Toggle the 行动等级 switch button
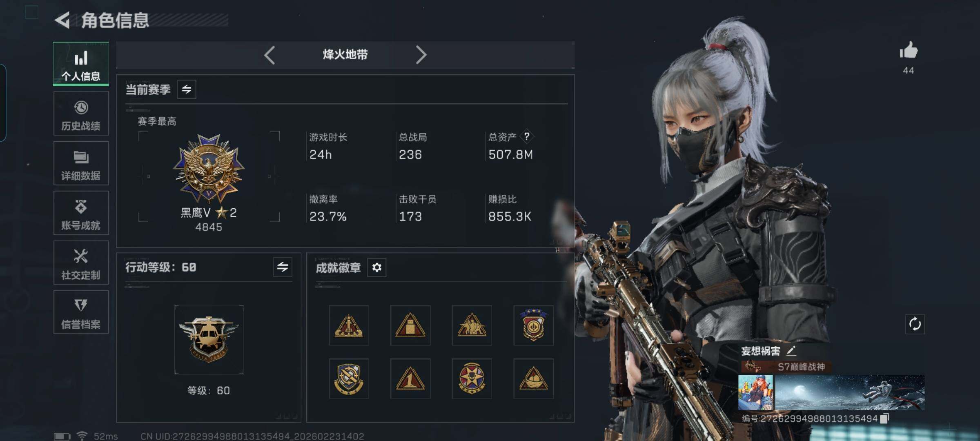 coord(283,267)
